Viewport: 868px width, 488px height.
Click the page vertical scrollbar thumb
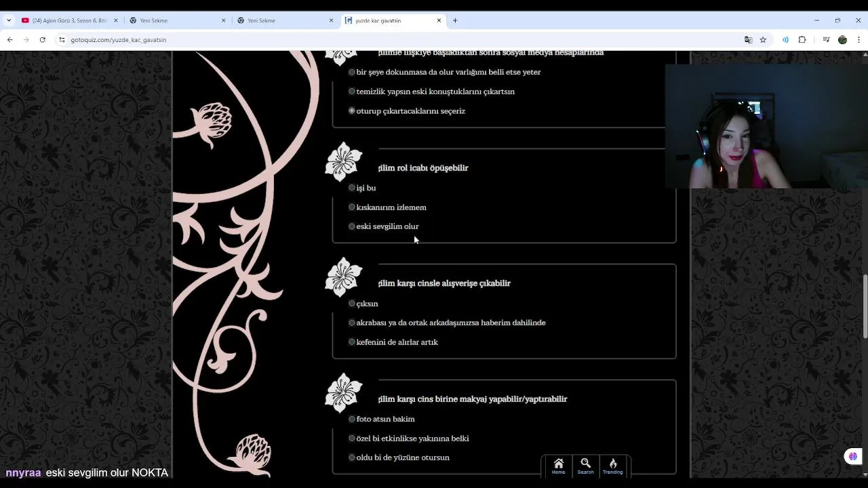pyautogui.click(x=865, y=306)
